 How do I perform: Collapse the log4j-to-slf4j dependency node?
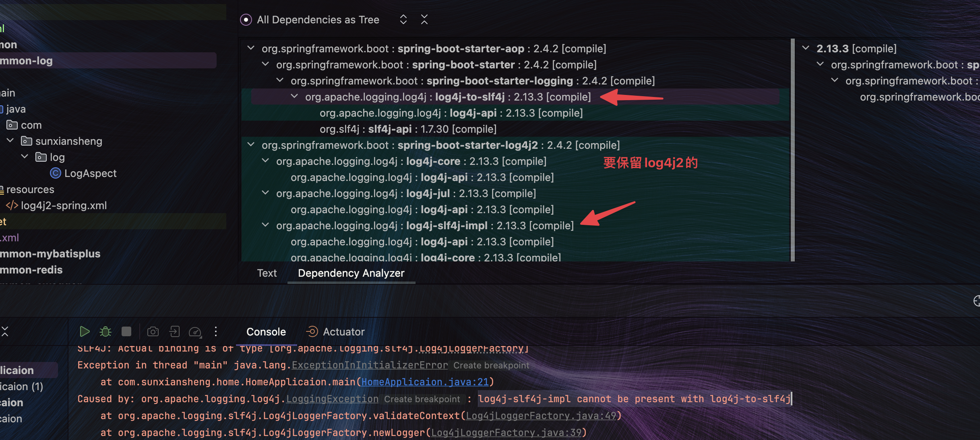pos(294,97)
